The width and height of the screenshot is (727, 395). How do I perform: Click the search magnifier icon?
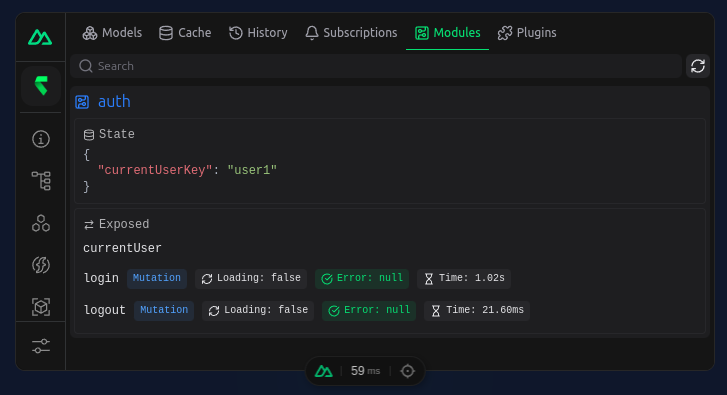pos(86,66)
